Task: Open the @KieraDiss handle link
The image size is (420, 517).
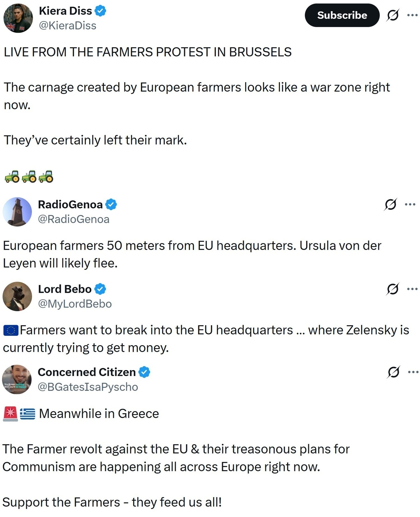Action: tap(68, 26)
